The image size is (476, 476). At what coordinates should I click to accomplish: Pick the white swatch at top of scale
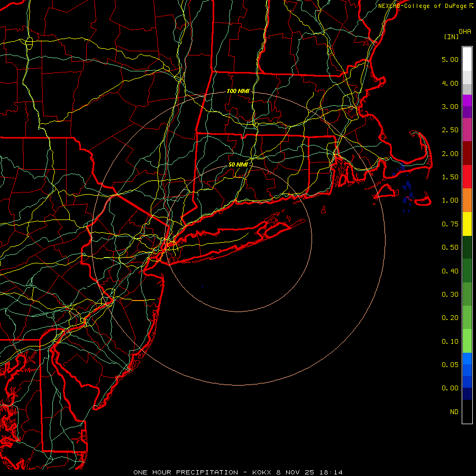point(467,59)
